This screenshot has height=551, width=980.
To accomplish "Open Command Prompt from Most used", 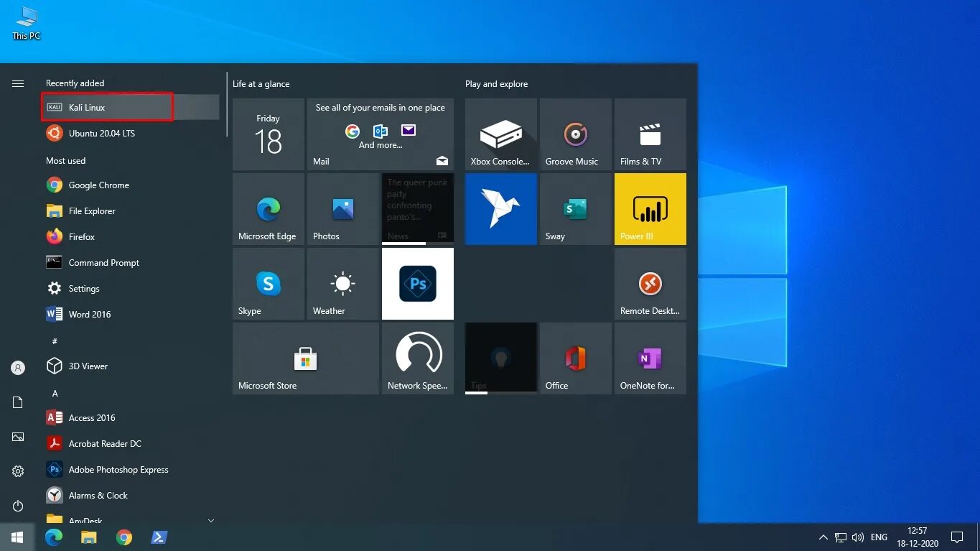I will [130, 262].
